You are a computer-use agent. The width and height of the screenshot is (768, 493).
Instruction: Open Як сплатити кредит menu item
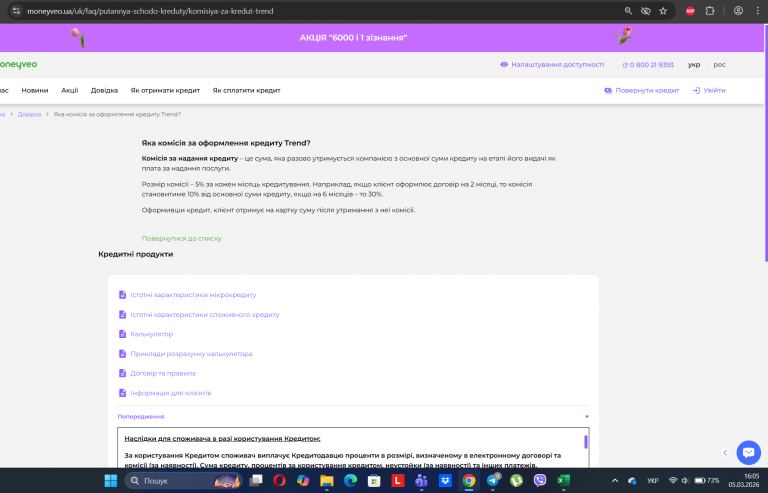246,90
